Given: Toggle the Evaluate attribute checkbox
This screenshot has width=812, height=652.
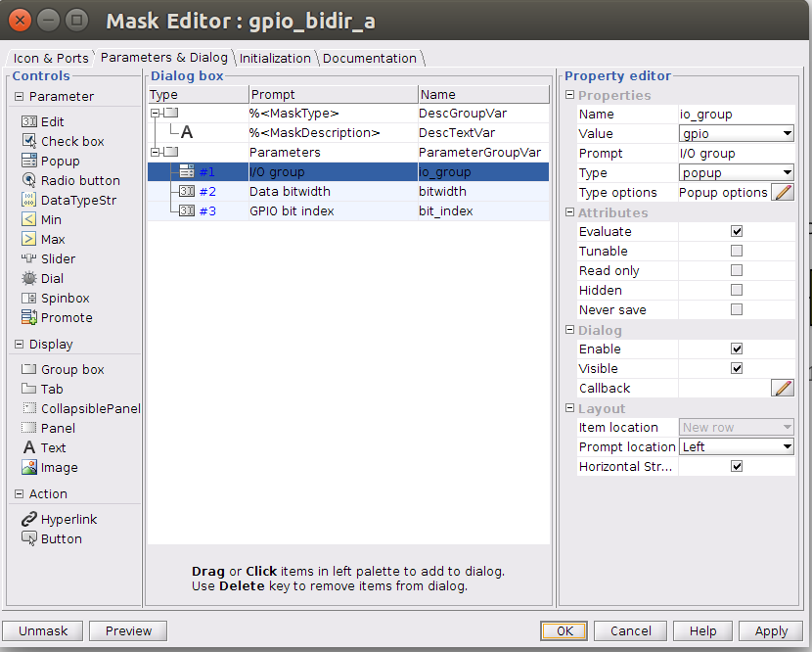Looking at the screenshot, I should (x=737, y=231).
